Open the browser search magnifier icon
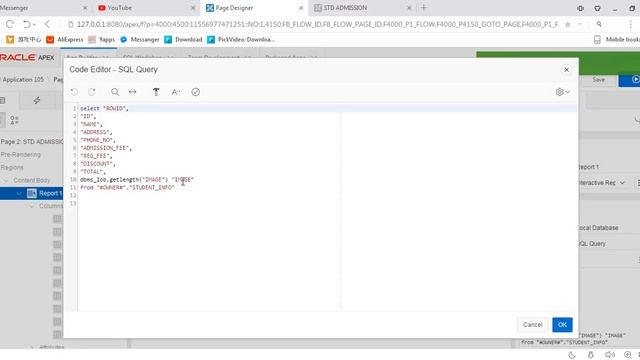This screenshot has height=360, width=640. tap(599, 24)
